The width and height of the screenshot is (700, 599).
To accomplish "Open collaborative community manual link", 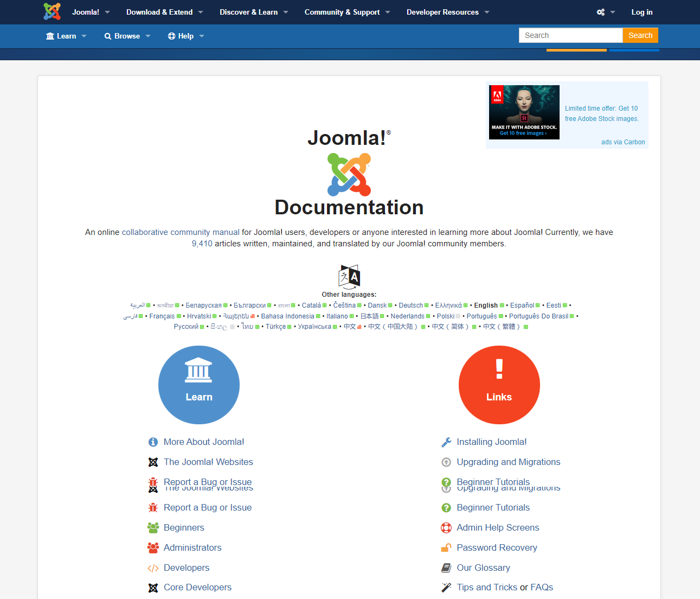I will [x=181, y=232].
